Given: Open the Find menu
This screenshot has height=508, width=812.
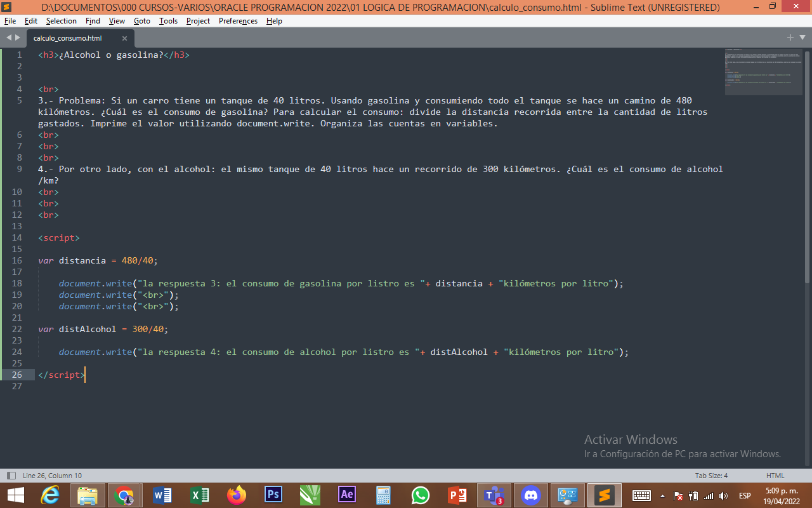Looking at the screenshot, I should [93, 21].
